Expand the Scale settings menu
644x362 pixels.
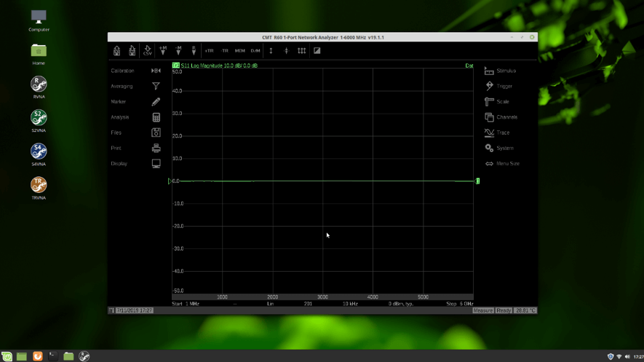497,102
